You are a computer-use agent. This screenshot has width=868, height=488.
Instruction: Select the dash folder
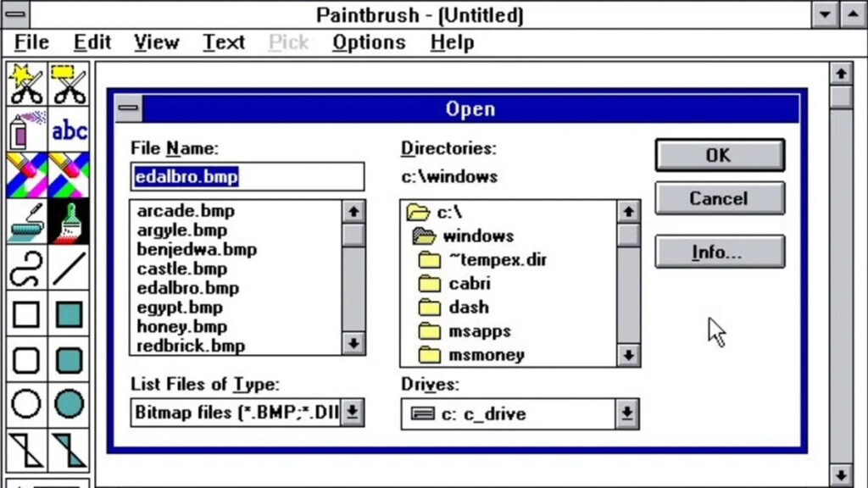pyautogui.click(x=453, y=307)
